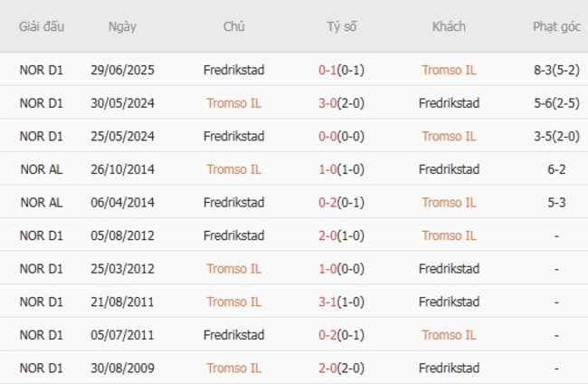Click the 0-1(0-1) score on 29/06/2025
588x384 pixels.
click(x=342, y=70)
